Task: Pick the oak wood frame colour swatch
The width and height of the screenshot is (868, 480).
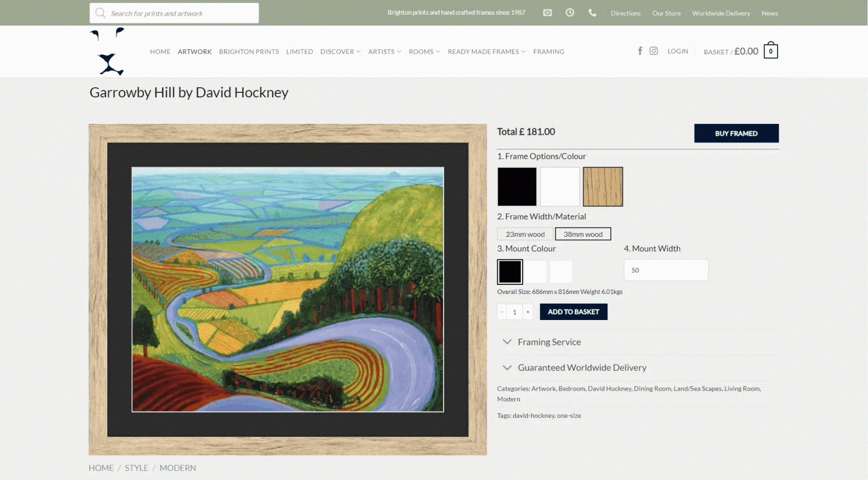Action: 602,187
